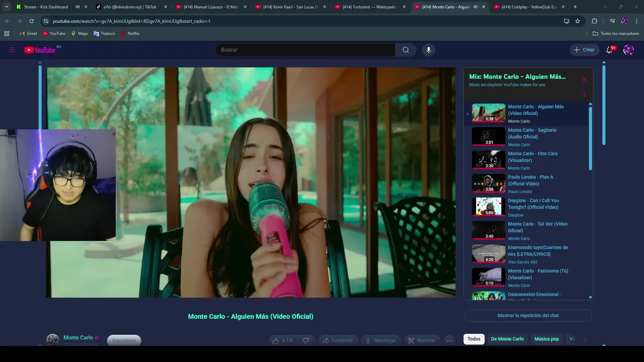644x362 pixels.
Task: Click the install app icon in address bar
Action: (567, 21)
